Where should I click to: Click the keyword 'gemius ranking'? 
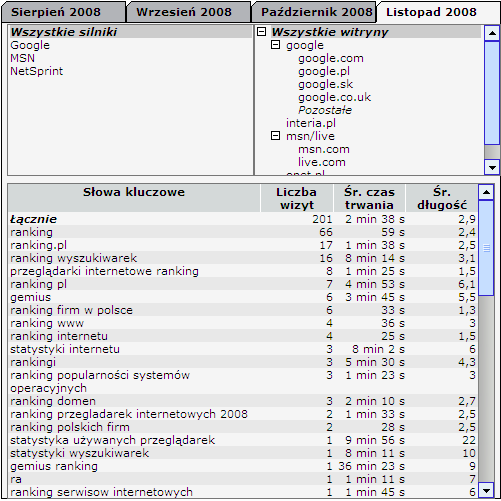pyautogui.click(x=54, y=466)
